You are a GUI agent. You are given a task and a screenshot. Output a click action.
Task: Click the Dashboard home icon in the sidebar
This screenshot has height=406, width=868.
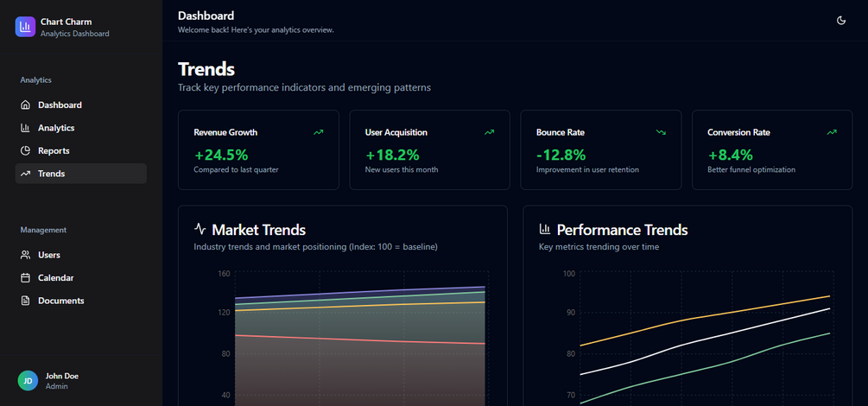click(x=25, y=105)
